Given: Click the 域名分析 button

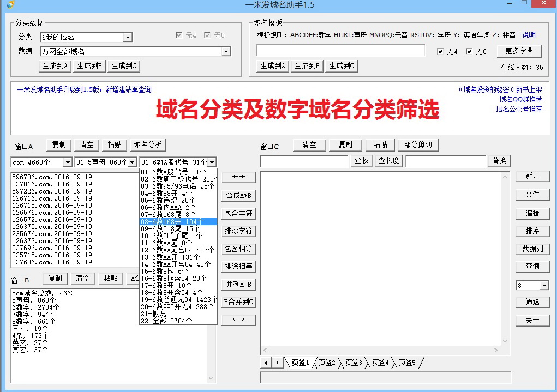Looking at the screenshot, I should (148, 145).
